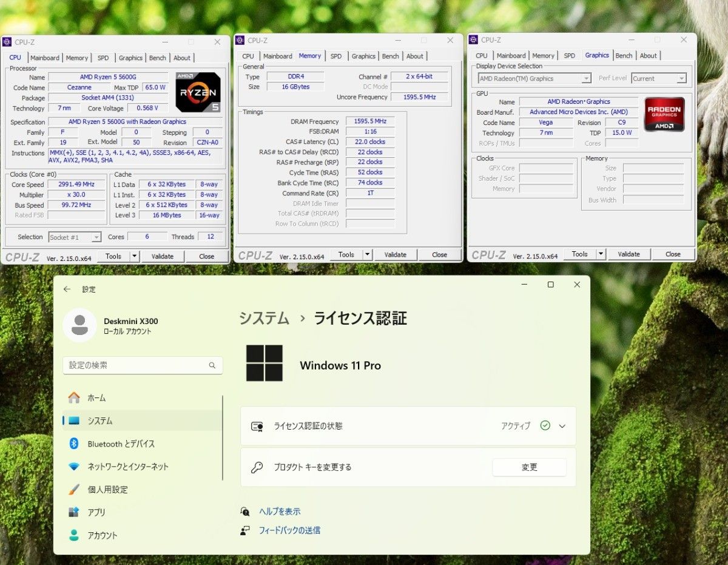Click the feedback icon beside フィードバックの送信
Viewport: 728px width, 565px height.
245,530
